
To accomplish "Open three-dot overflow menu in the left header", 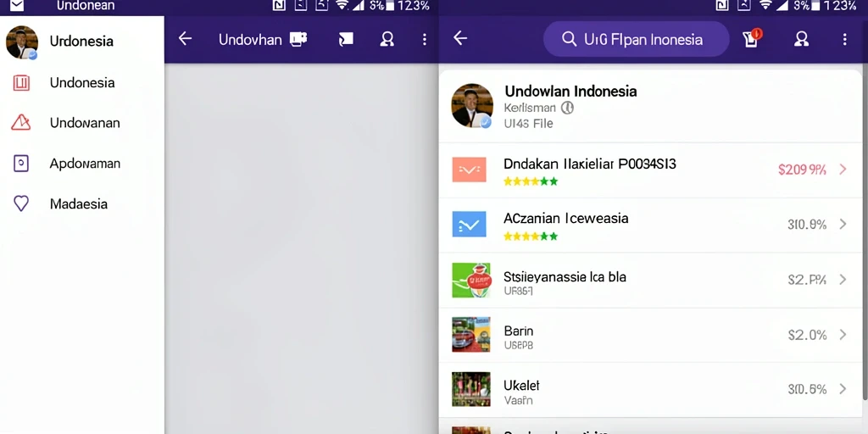I will point(425,39).
